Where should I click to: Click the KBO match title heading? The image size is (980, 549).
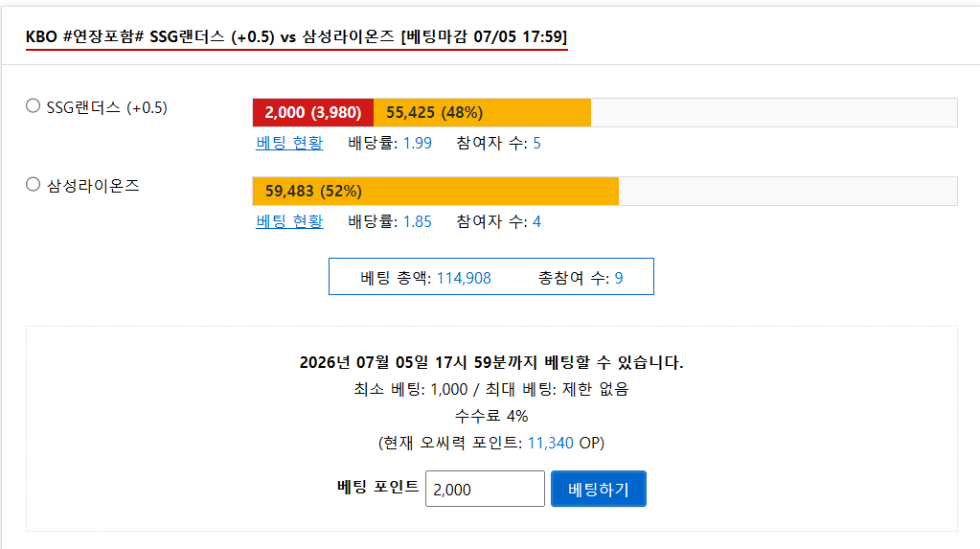(x=296, y=37)
